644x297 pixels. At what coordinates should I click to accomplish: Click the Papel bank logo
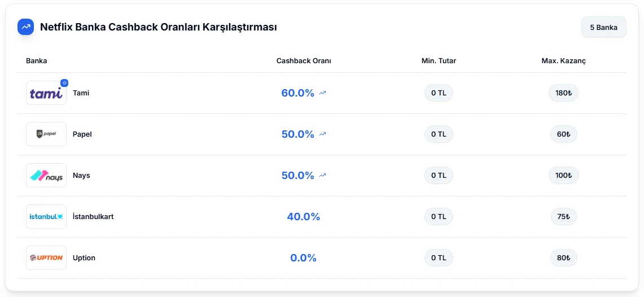tap(46, 134)
